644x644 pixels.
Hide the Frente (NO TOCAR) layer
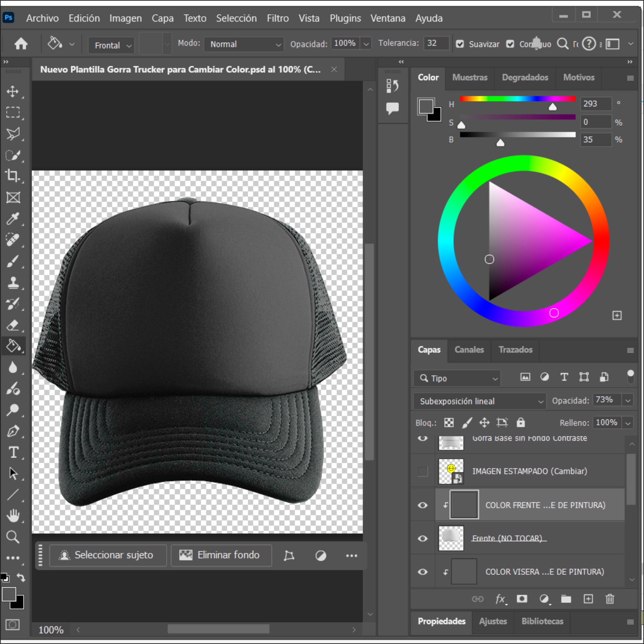pos(423,538)
